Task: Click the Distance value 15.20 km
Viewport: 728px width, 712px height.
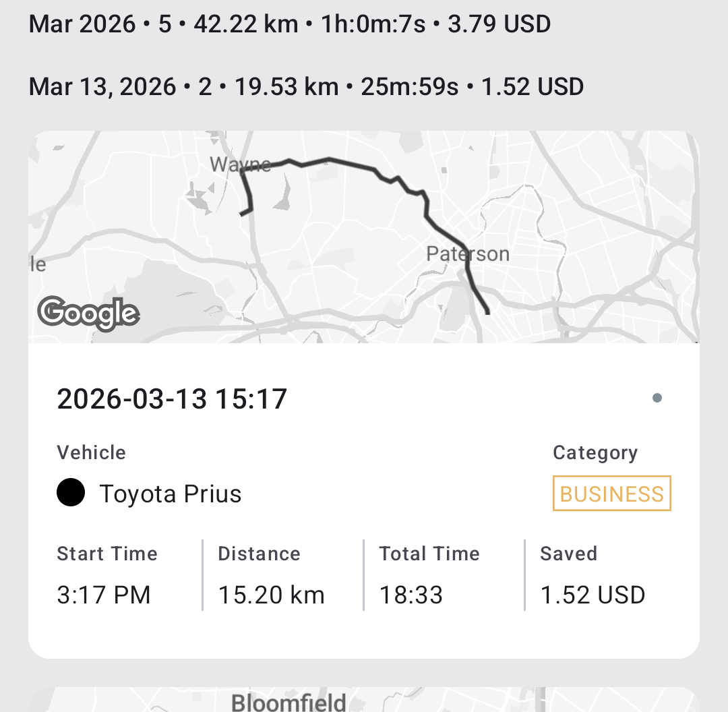Action: tap(272, 595)
